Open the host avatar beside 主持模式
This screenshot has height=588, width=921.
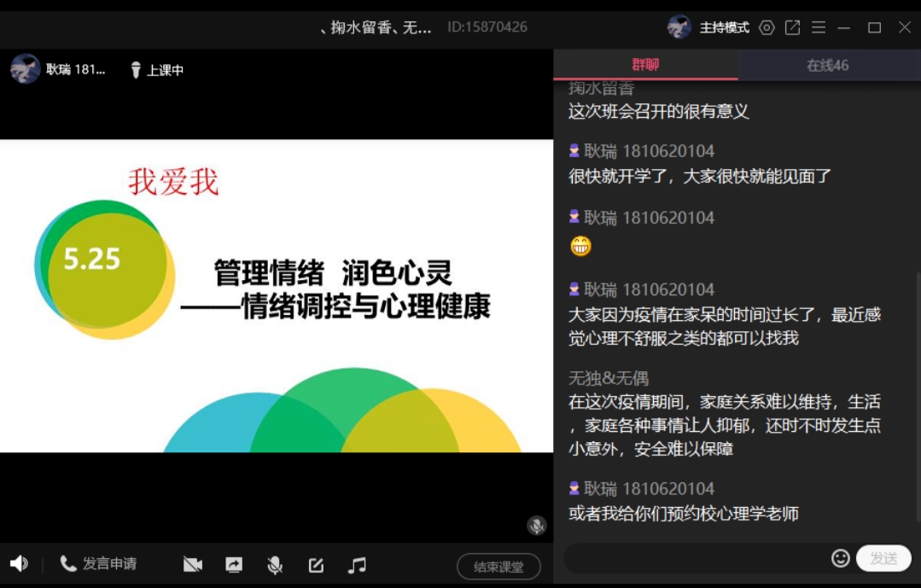(679, 27)
